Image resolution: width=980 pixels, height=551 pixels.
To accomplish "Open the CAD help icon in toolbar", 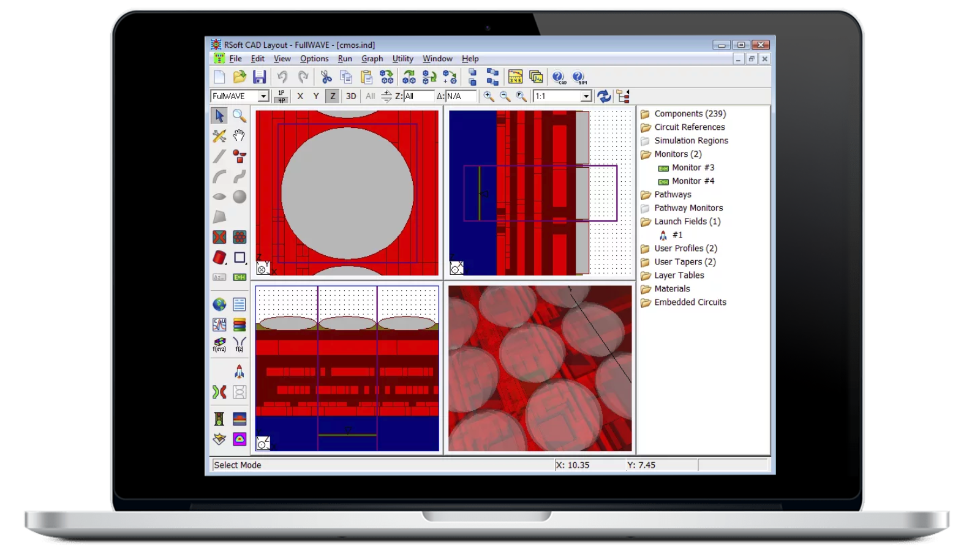I will [x=558, y=77].
